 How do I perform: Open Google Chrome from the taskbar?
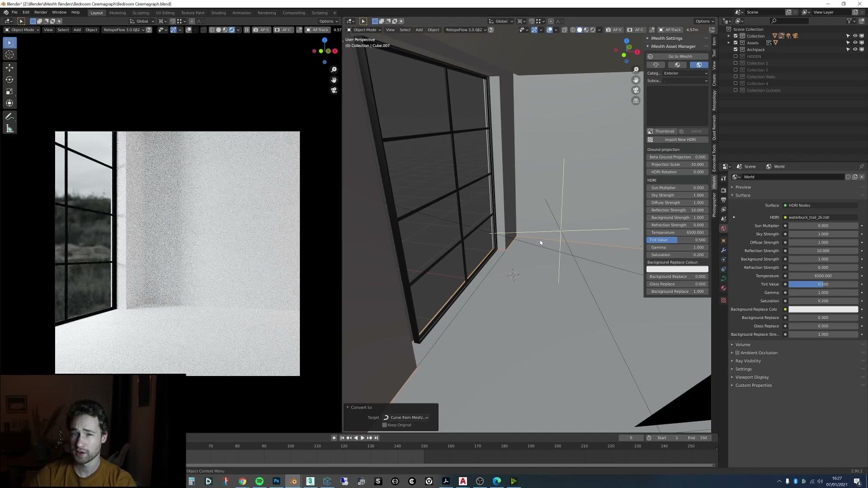click(x=243, y=481)
